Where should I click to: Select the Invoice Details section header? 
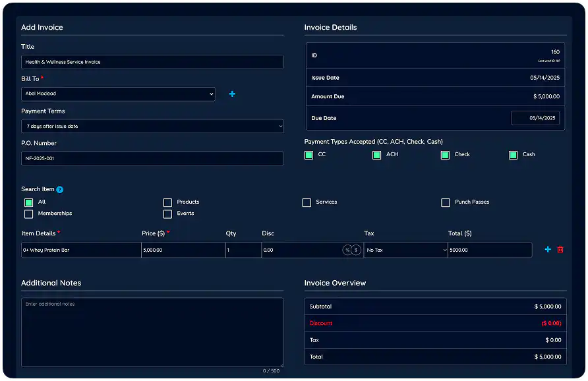(329, 27)
